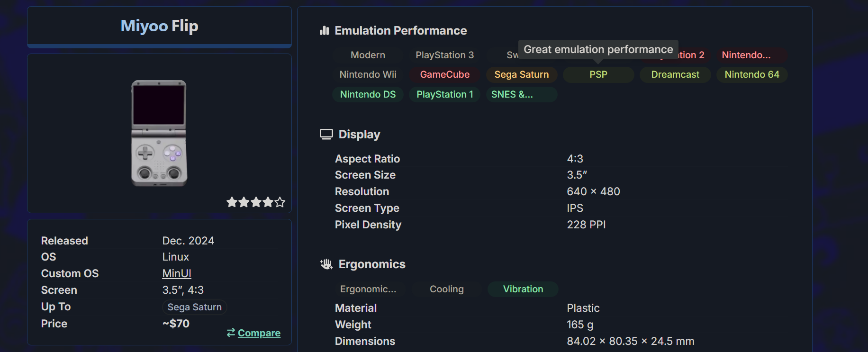
Task: Click the PSP emulation tag
Action: click(x=598, y=74)
